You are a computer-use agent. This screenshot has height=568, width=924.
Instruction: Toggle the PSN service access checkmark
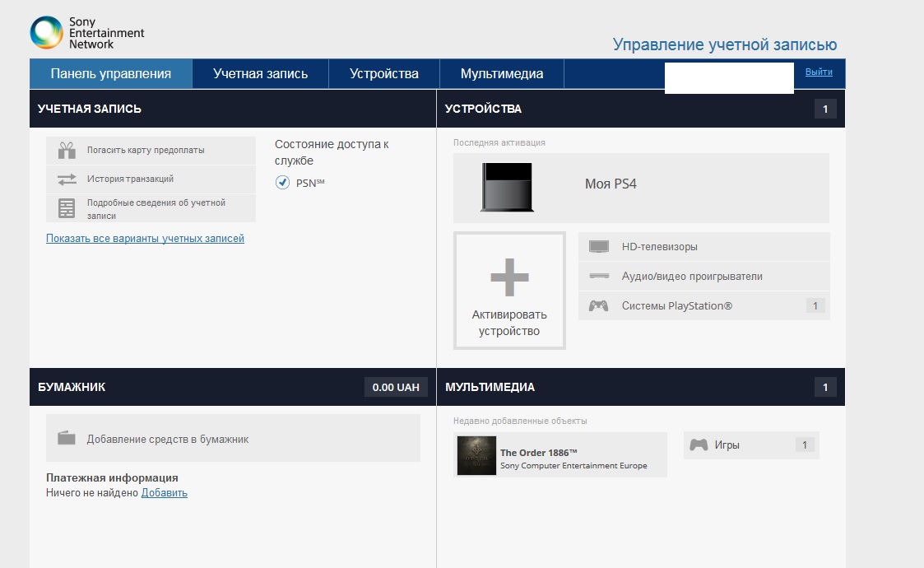click(x=282, y=182)
